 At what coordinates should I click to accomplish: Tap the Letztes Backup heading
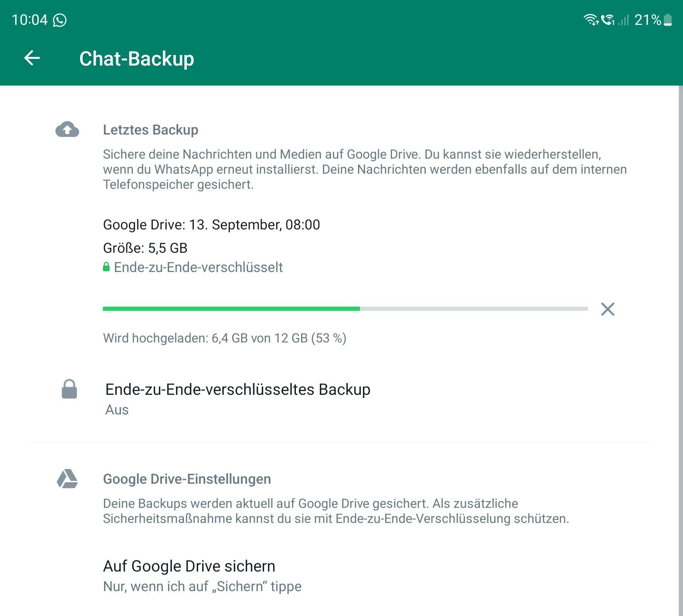(x=151, y=130)
